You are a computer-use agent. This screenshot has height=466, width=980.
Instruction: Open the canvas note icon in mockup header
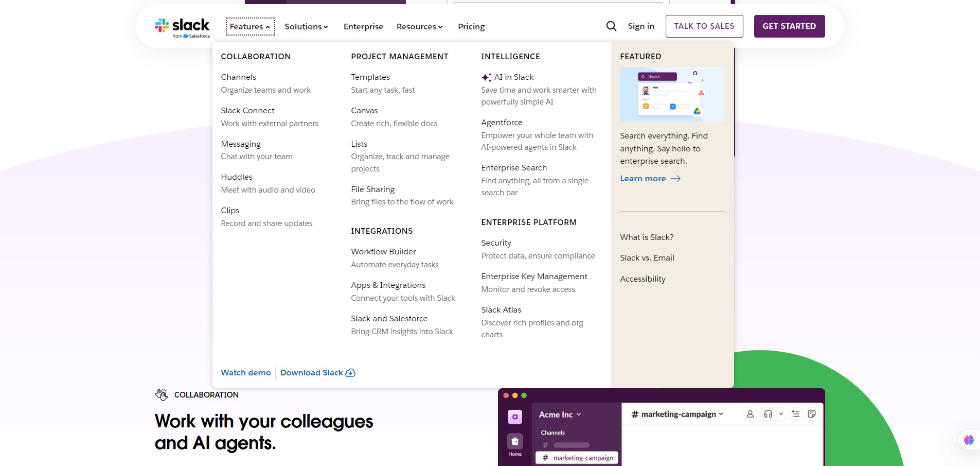click(x=812, y=414)
